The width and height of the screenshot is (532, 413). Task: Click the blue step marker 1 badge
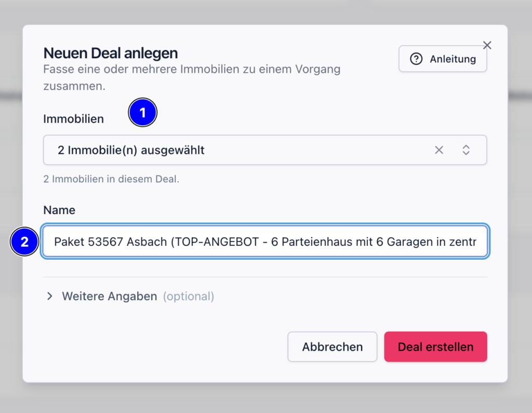click(142, 112)
